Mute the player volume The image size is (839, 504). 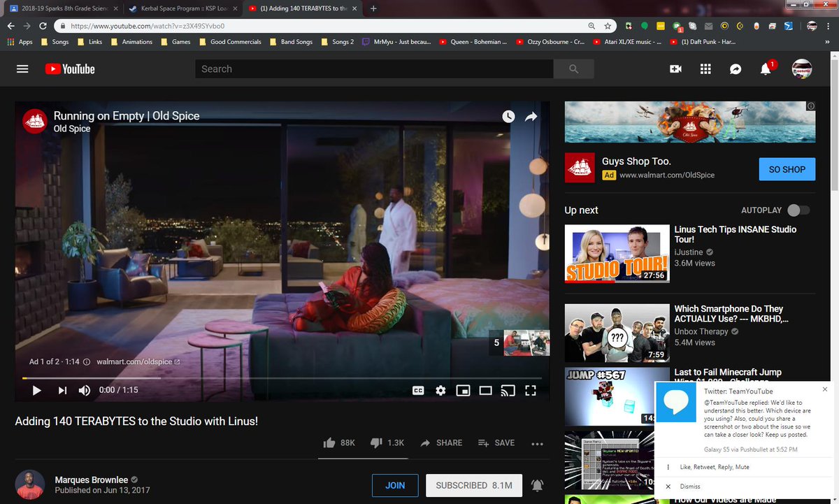(85, 390)
